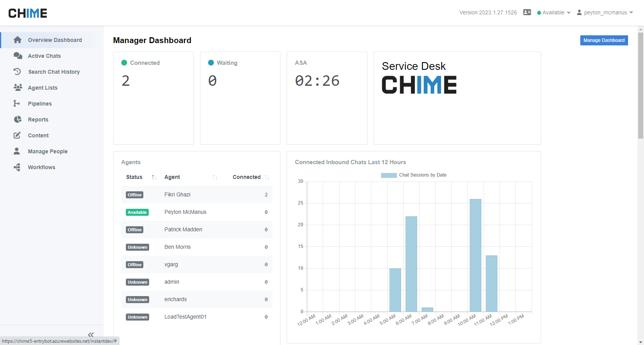Click the 10:00 AM chart bar
Screen dimensions: 644x345
click(475, 255)
